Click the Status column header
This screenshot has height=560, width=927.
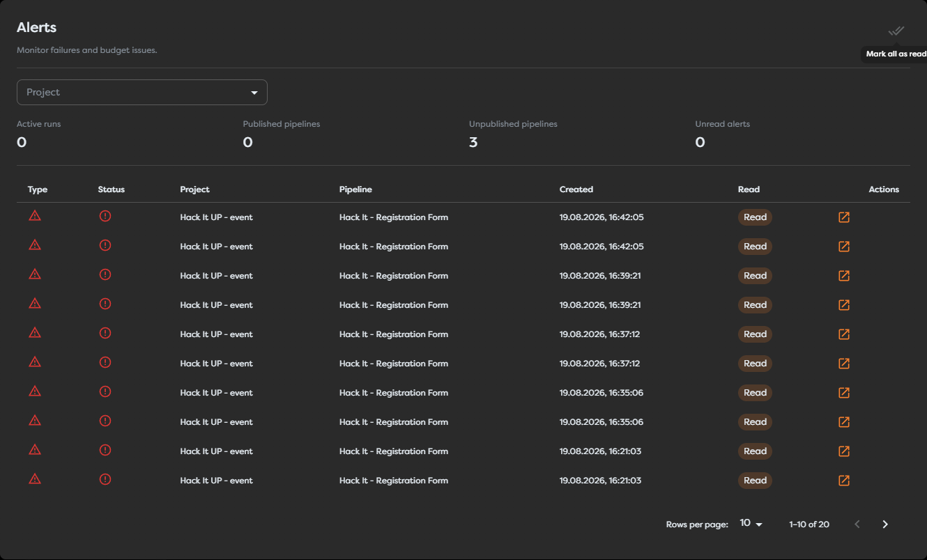[x=112, y=189]
